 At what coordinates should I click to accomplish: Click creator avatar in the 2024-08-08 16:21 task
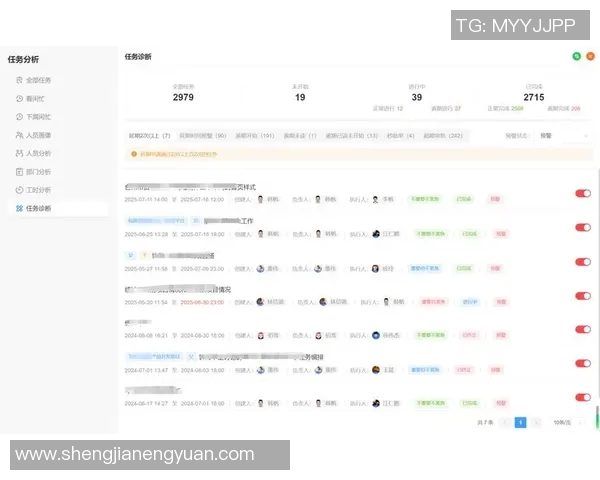(x=261, y=335)
